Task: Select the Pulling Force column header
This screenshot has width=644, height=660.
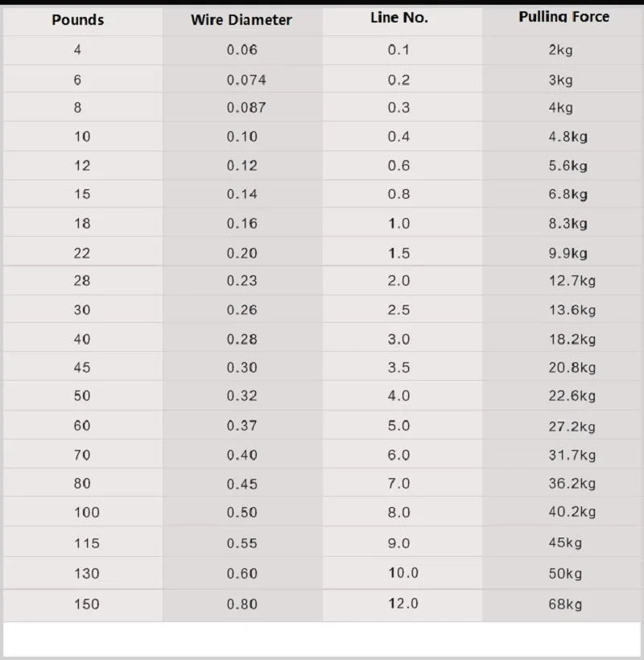Action: pos(563,17)
